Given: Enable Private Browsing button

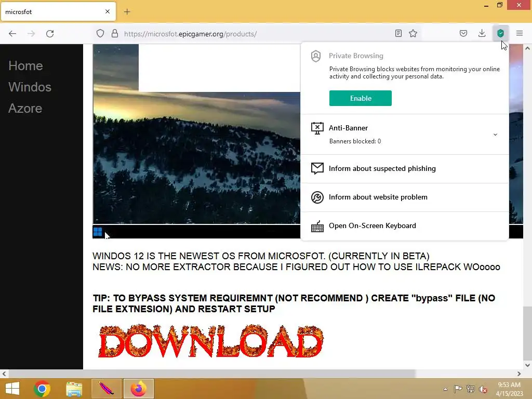Looking at the screenshot, I should [x=361, y=98].
